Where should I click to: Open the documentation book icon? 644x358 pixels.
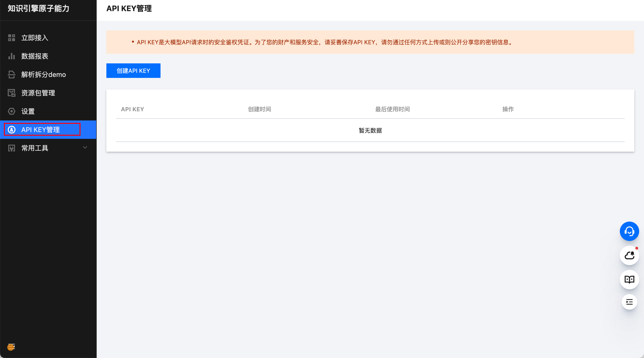629,279
